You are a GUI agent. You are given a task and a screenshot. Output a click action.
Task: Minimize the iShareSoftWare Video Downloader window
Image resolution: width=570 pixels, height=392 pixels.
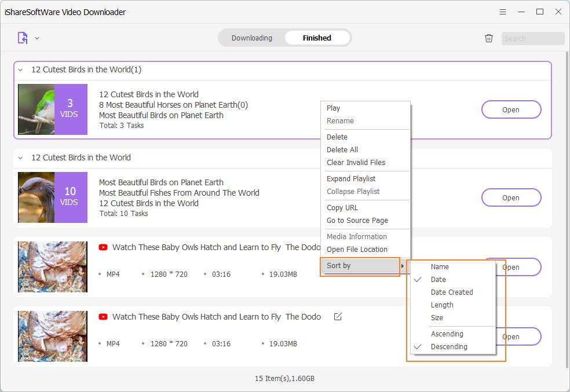click(521, 12)
